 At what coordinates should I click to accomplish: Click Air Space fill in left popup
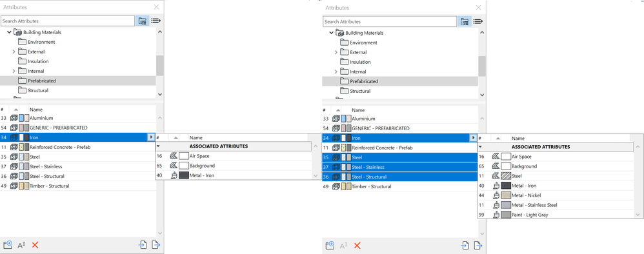pyautogui.click(x=234, y=156)
